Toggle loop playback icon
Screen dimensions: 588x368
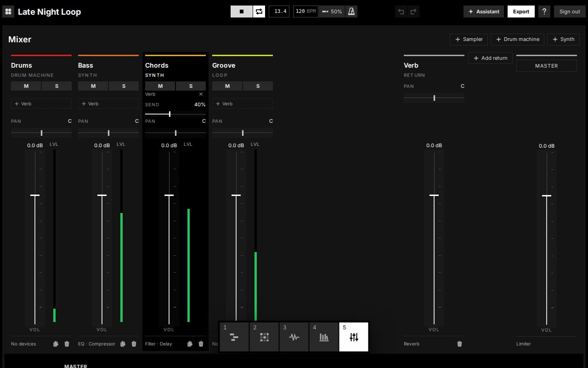click(x=259, y=11)
